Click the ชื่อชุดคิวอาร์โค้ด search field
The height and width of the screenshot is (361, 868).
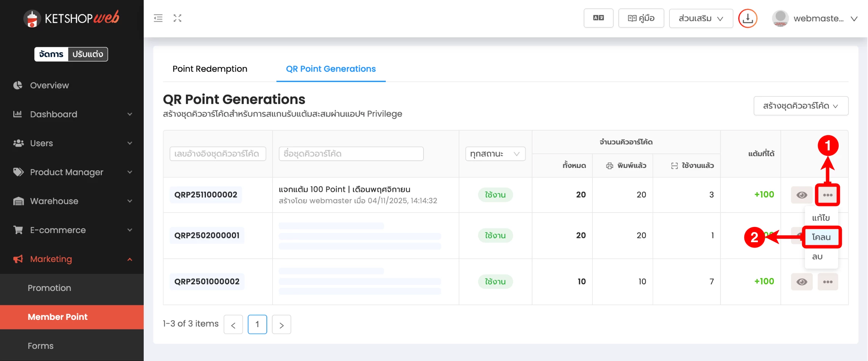point(351,154)
